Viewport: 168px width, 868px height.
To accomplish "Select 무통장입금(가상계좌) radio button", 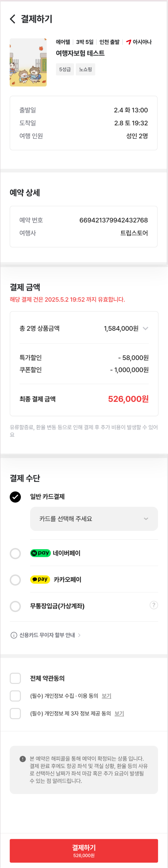I will coord(15,606).
